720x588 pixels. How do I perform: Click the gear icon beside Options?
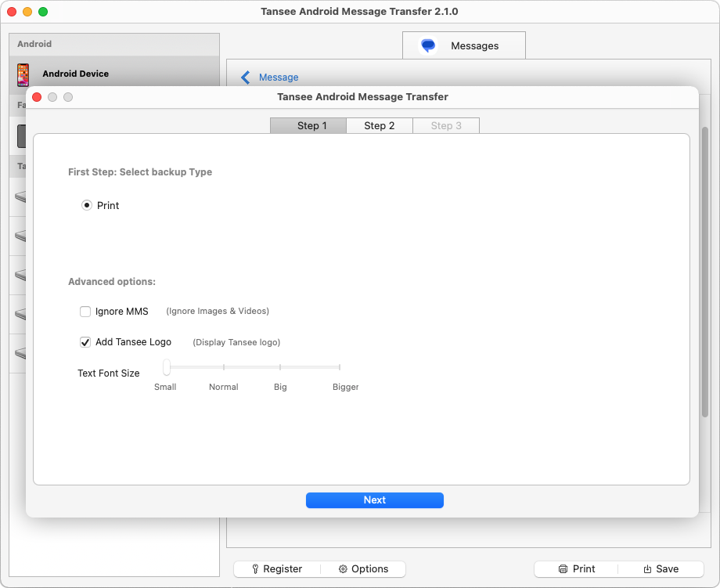(343, 568)
